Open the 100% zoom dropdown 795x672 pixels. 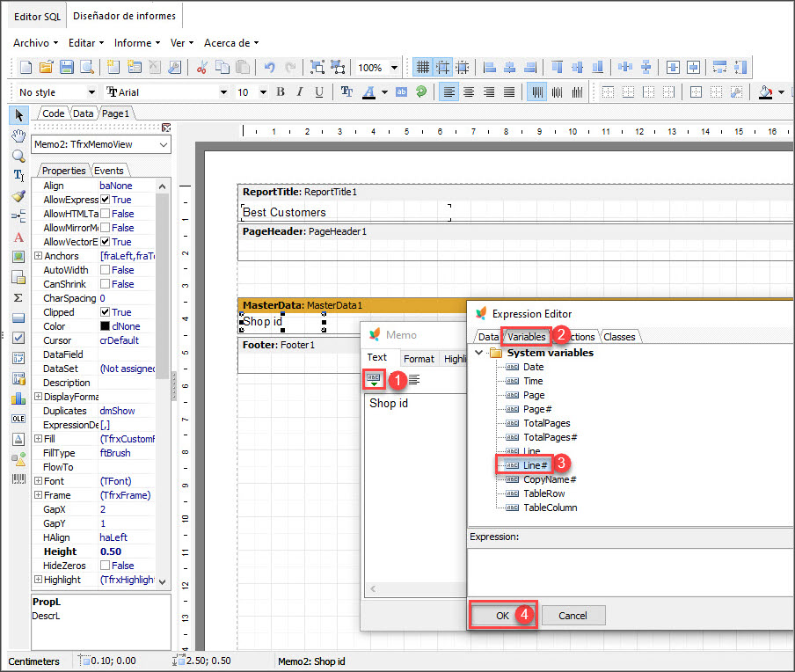394,68
